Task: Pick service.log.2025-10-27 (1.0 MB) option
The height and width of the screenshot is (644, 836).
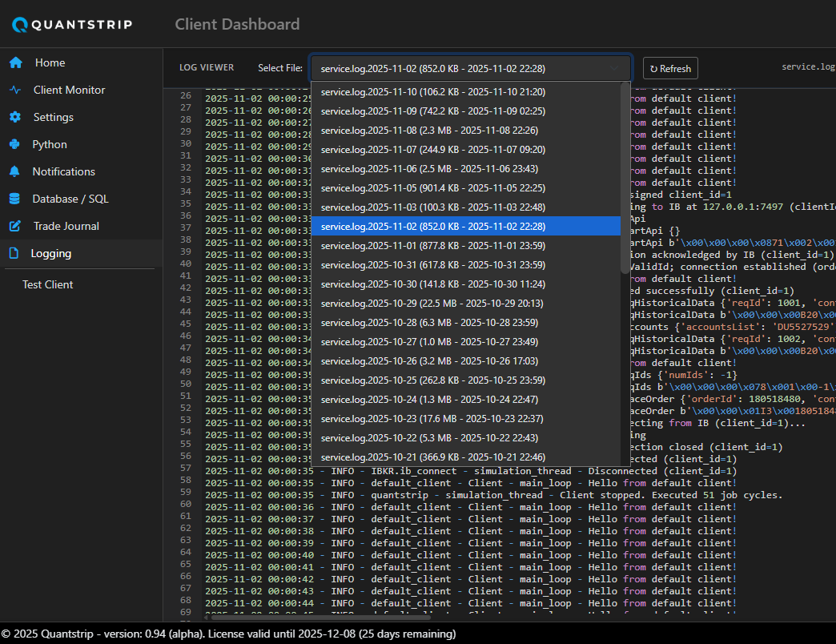Action: point(466,341)
